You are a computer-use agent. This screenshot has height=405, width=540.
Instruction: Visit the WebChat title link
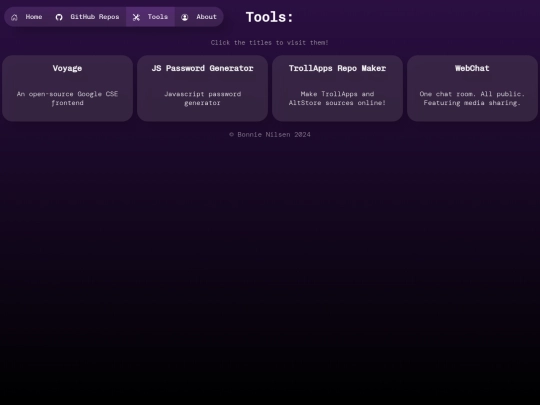tap(472, 68)
